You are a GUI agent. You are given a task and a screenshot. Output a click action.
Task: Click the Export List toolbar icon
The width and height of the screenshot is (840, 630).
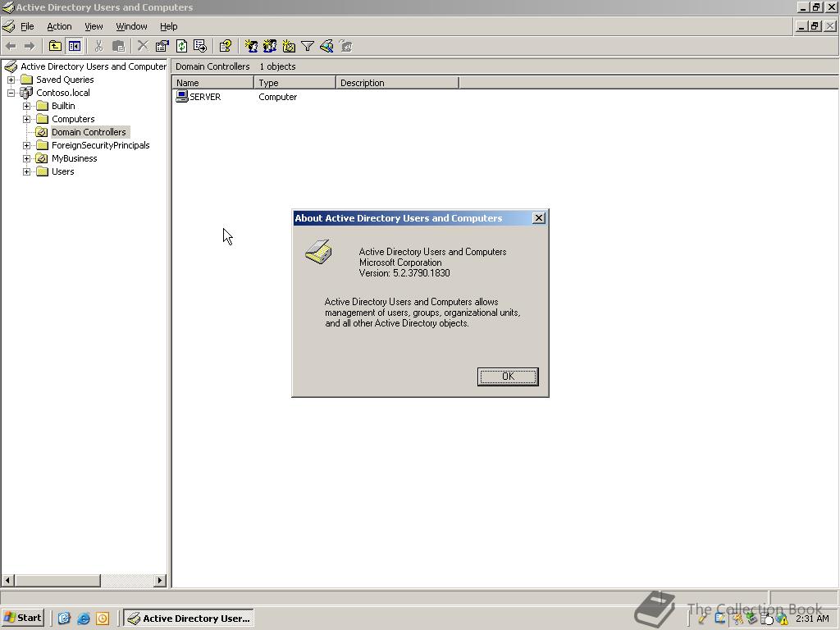click(200, 47)
